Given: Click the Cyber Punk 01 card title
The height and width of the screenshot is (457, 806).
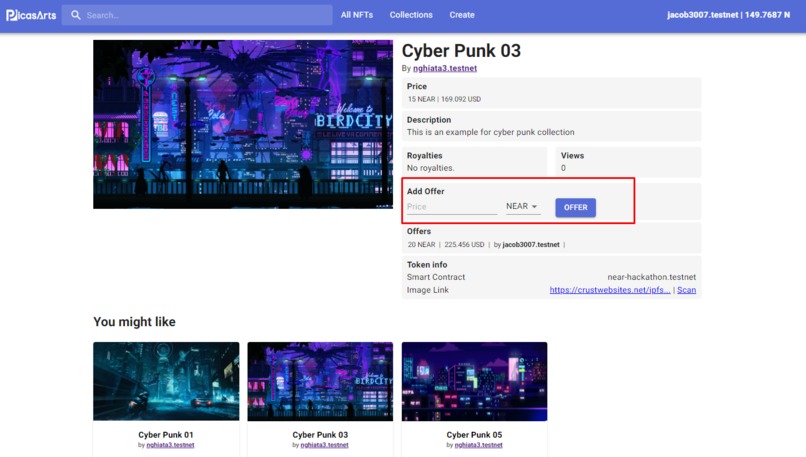Looking at the screenshot, I should pyautogui.click(x=166, y=434).
